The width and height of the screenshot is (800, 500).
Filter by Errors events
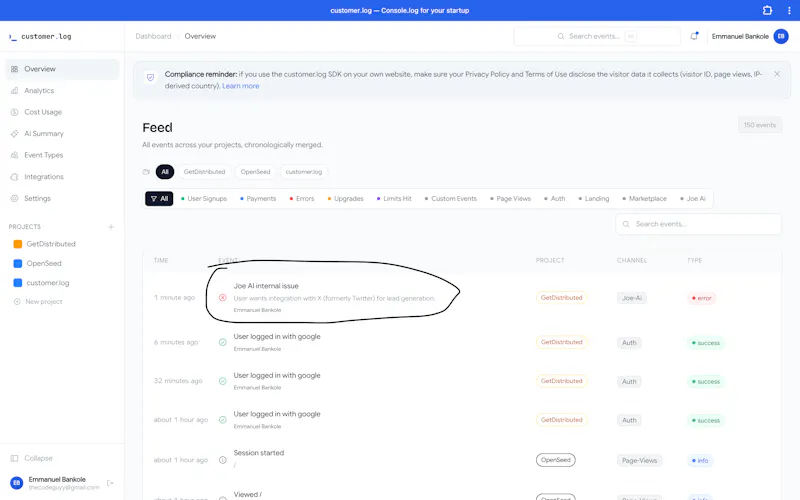click(x=302, y=198)
